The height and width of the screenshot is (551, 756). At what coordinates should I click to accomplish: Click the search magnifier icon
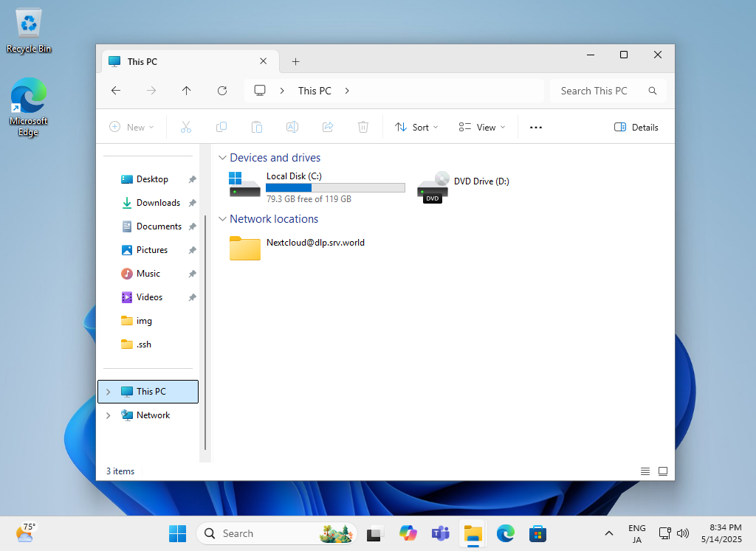(x=653, y=91)
